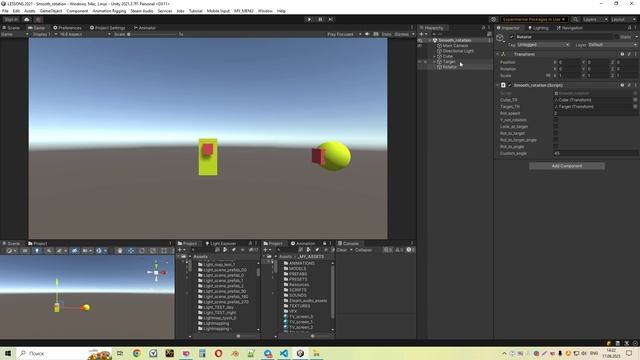Open the Display 1 dropdown in Game view
640x360 pixels.
coord(45,34)
